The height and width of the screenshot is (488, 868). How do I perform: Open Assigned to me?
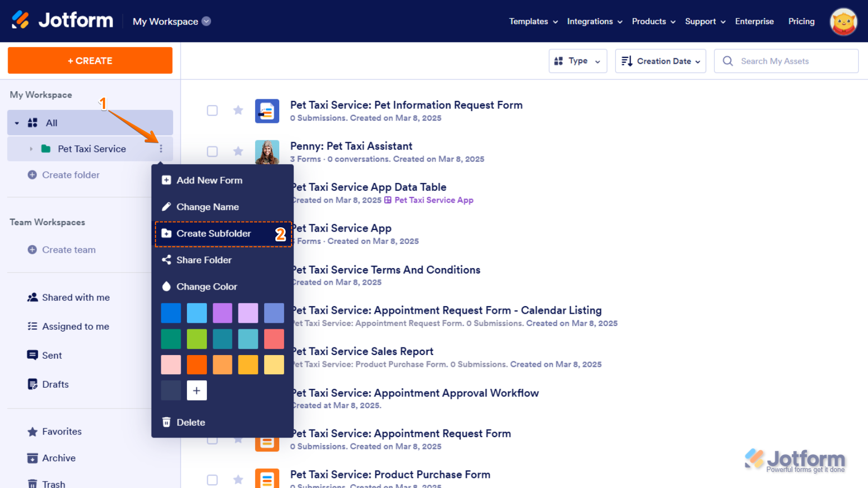[68, 327]
